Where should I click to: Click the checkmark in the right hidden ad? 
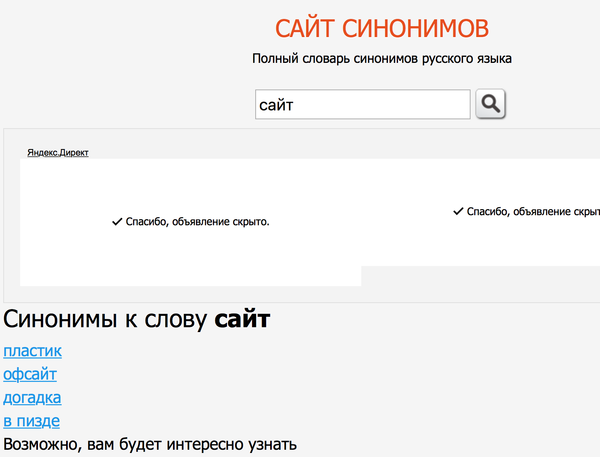click(x=457, y=212)
